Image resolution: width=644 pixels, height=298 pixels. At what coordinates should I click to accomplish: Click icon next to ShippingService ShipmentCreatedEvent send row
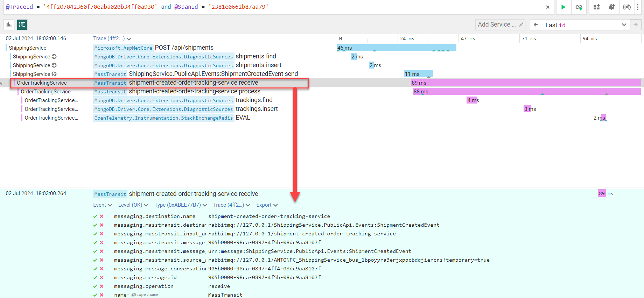[54, 74]
